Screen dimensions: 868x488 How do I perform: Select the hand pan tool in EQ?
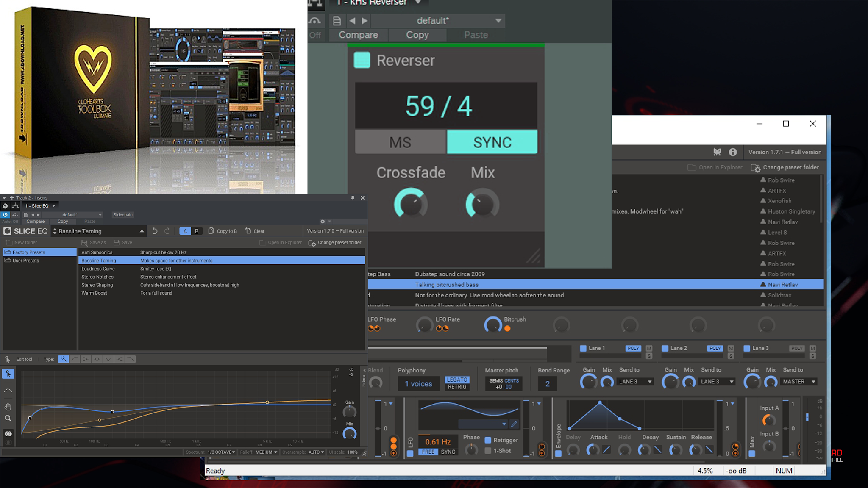pos(8,407)
